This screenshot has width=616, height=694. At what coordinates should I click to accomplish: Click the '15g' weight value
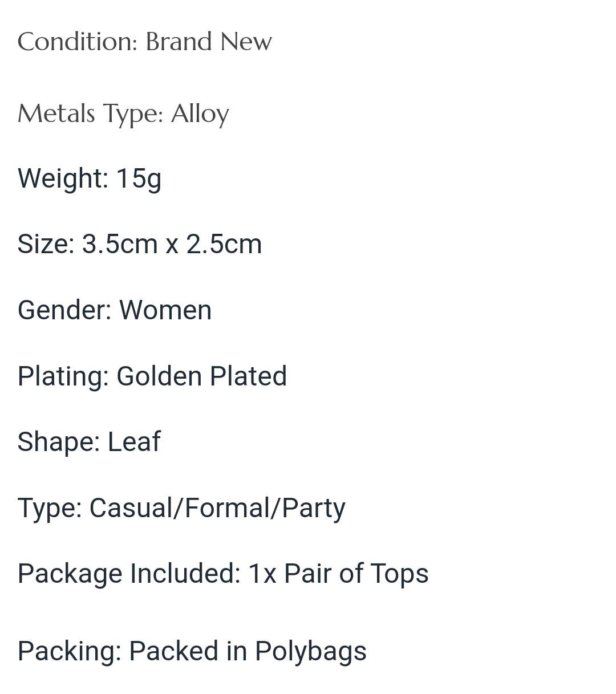139,178
